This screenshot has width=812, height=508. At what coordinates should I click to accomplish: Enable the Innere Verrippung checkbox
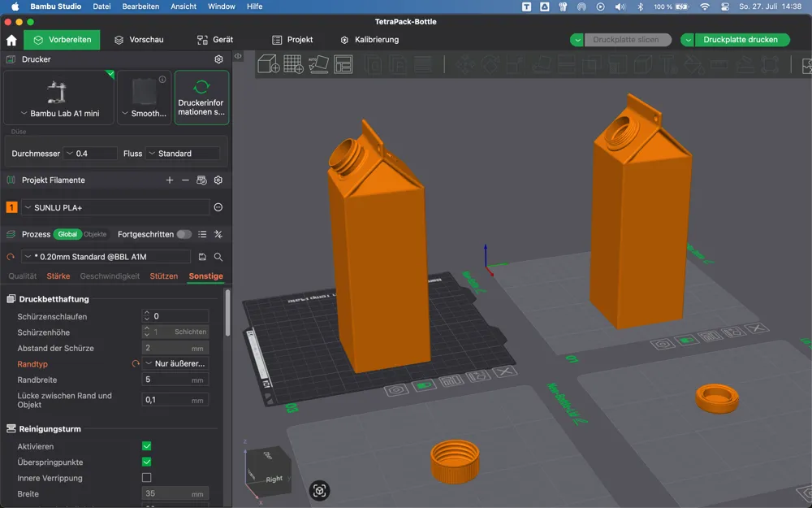pyautogui.click(x=146, y=478)
